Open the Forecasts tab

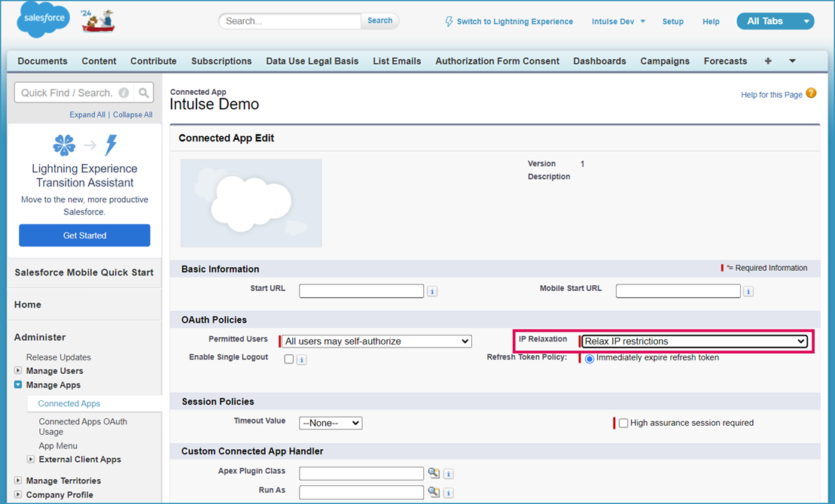[725, 61]
